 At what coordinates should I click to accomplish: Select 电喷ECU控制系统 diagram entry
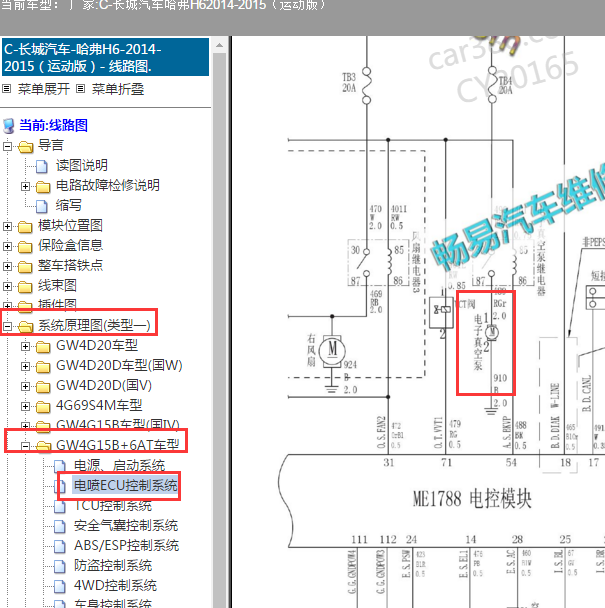[126, 485]
